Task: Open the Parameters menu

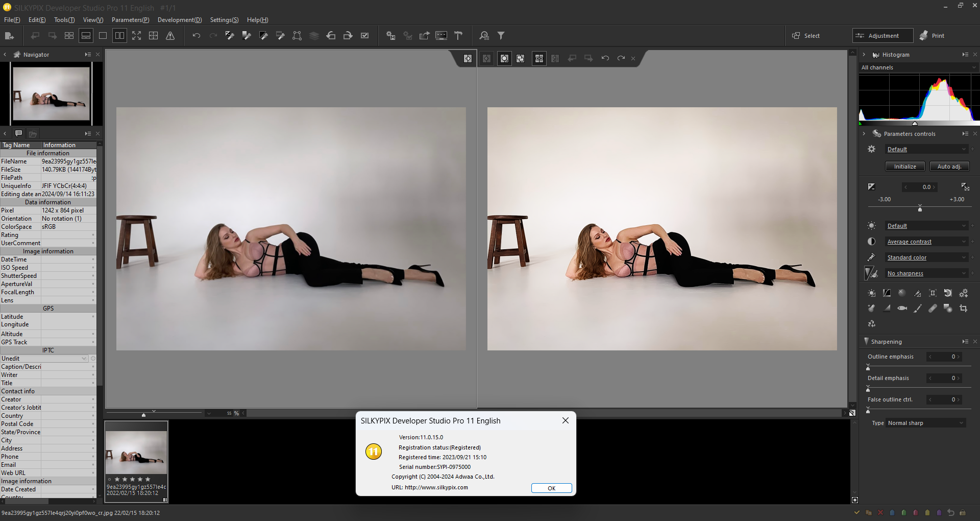Action: [130, 20]
